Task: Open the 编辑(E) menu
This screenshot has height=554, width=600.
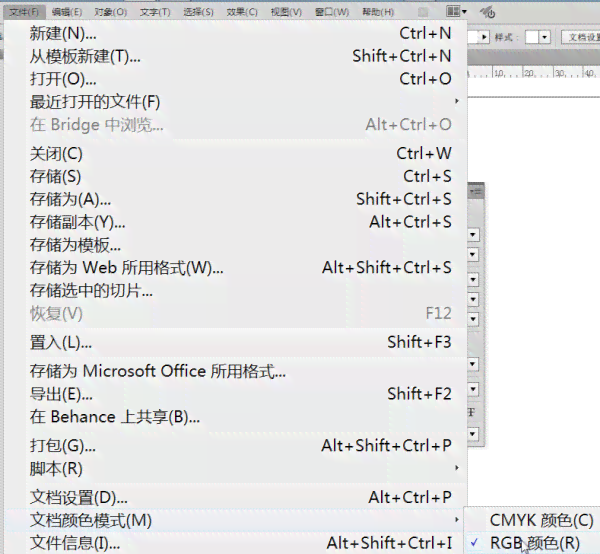Action: tap(67, 12)
